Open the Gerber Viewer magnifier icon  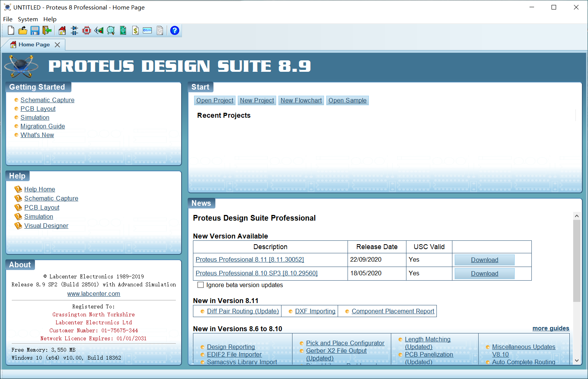coord(111,30)
